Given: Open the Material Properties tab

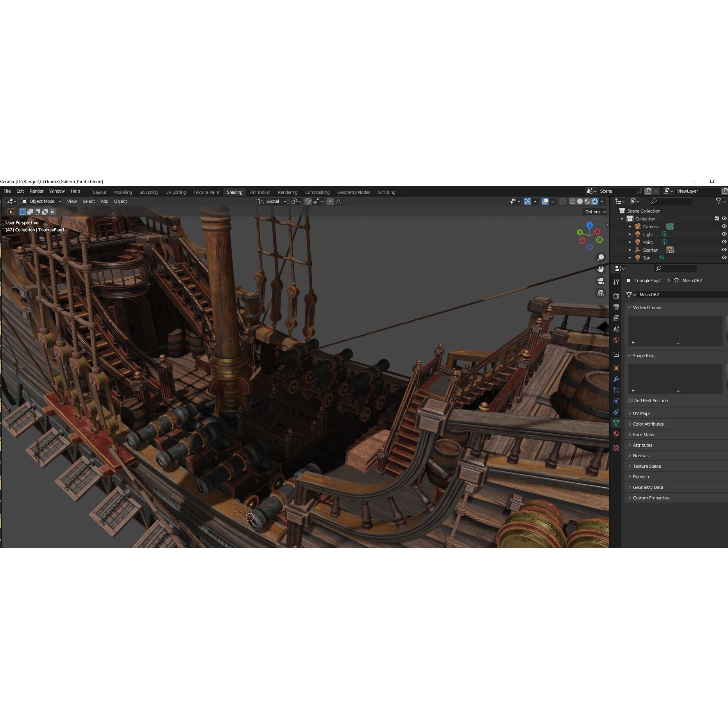Looking at the screenshot, I should pos(616,433).
